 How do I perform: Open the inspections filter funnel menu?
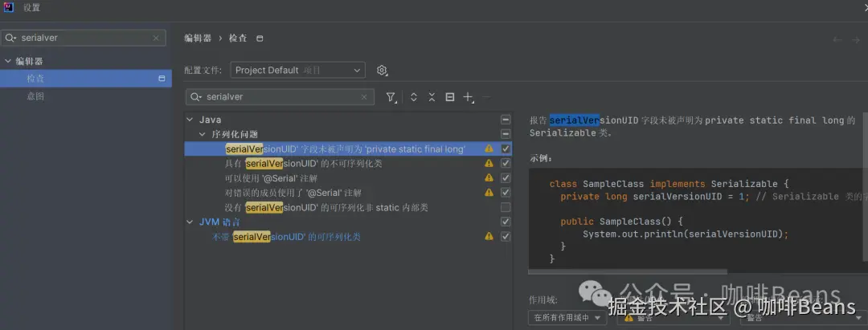point(391,97)
